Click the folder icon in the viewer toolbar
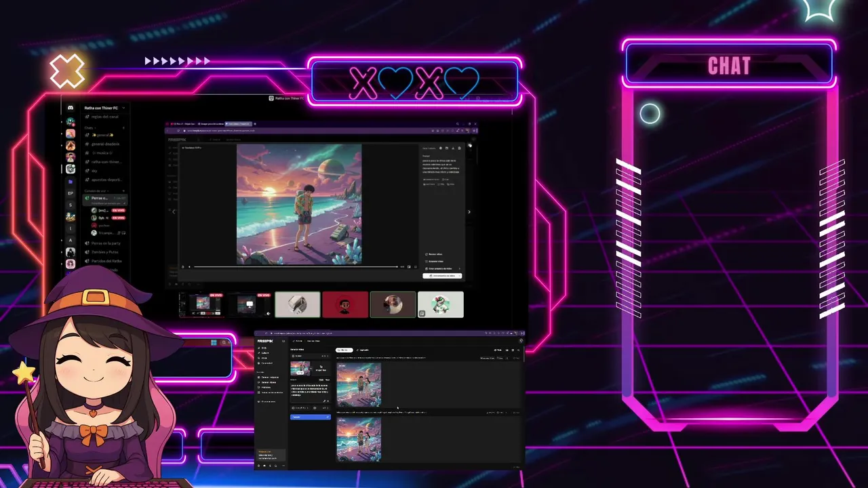Screen dimensions: 868x488 coord(447,148)
